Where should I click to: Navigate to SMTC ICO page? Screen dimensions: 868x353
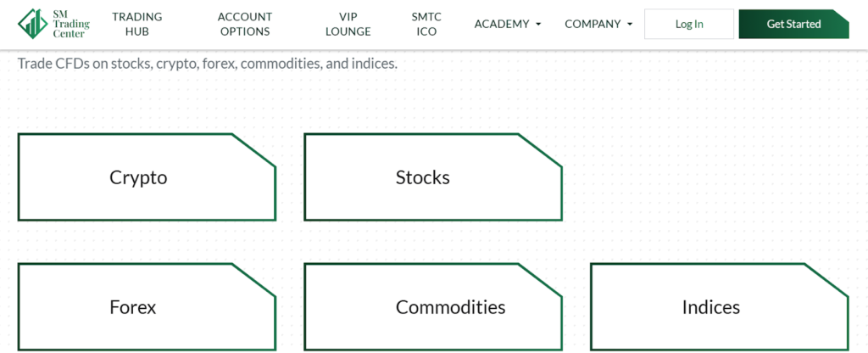[x=426, y=24]
